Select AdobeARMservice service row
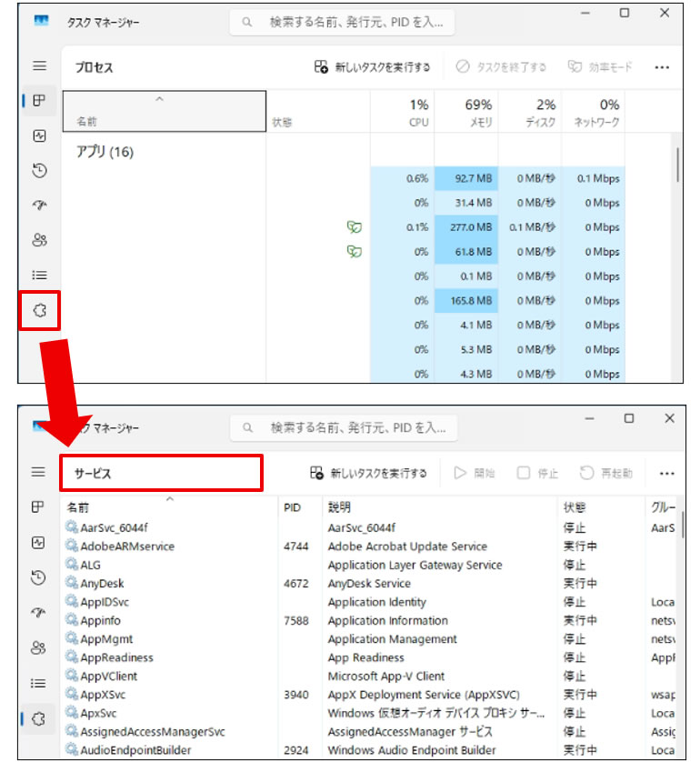Image resolution: width=700 pixels, height=762 pixels. coord(369,546)
